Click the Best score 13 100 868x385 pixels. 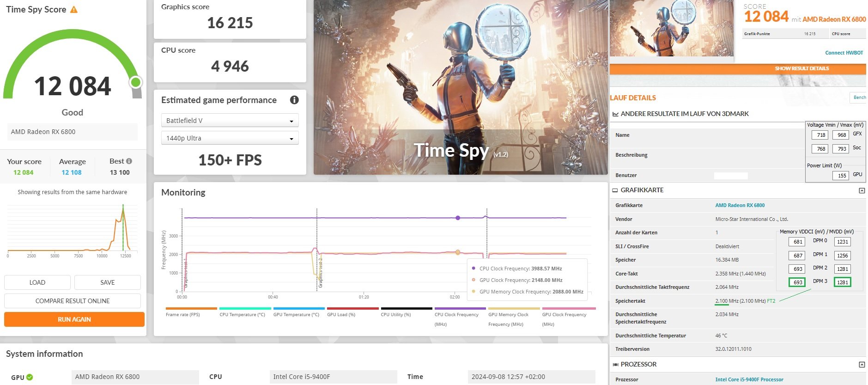tap(120, 172)
